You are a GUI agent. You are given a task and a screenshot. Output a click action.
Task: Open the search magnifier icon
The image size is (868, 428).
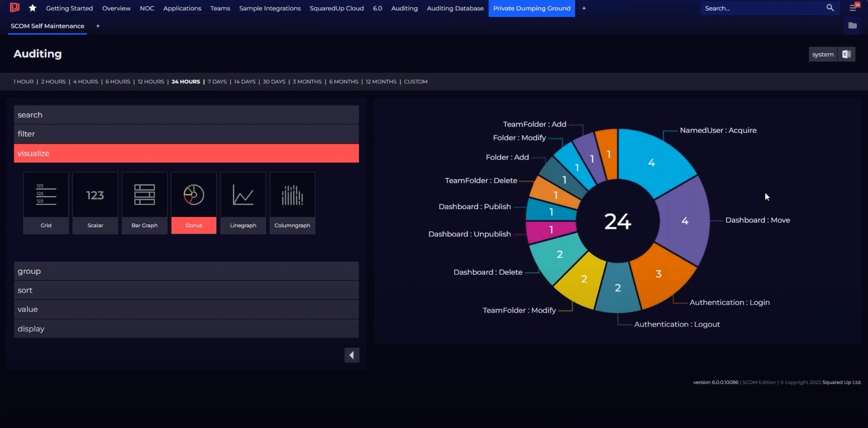click(830, 8)
